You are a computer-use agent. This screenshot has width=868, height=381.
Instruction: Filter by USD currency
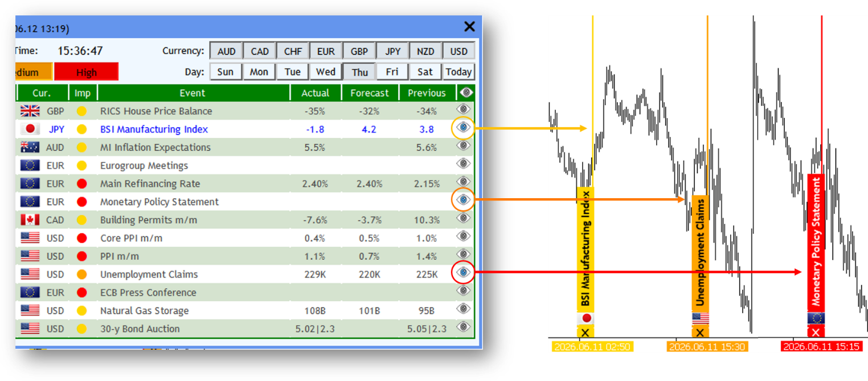tap(458, 51)
